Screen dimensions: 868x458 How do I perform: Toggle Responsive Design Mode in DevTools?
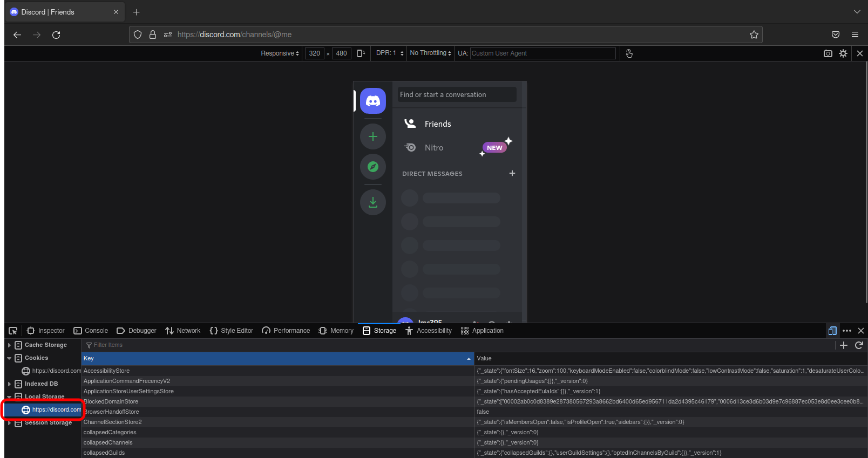click(x=832, y=331)
